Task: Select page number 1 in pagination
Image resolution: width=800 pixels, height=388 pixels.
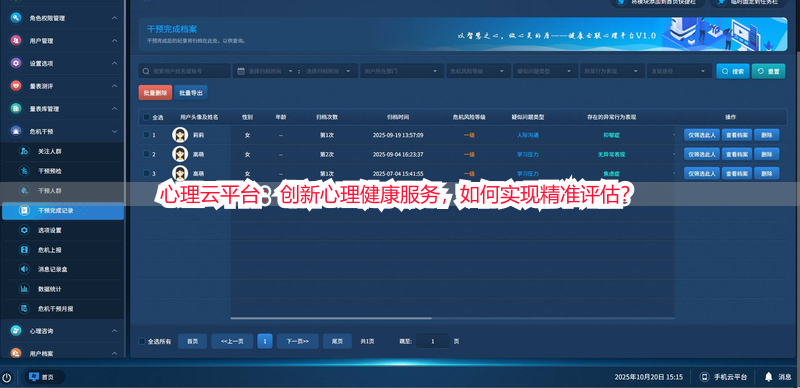Action: (265, 341)
